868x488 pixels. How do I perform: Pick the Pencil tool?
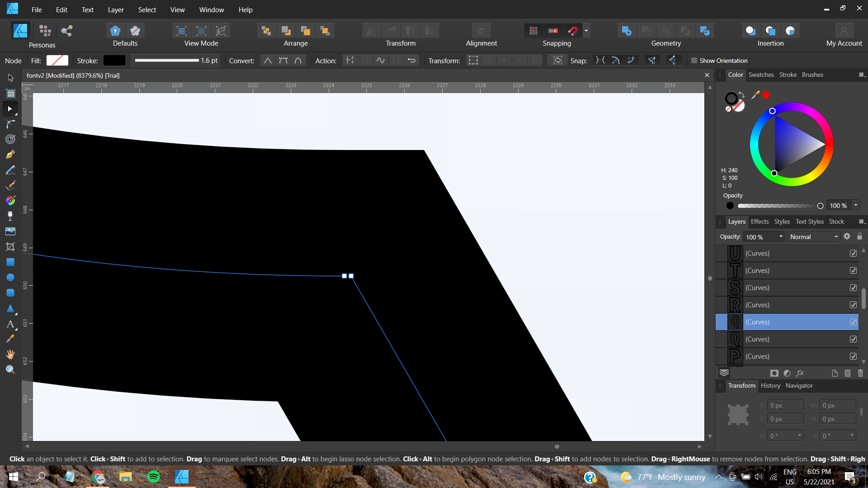10,170
